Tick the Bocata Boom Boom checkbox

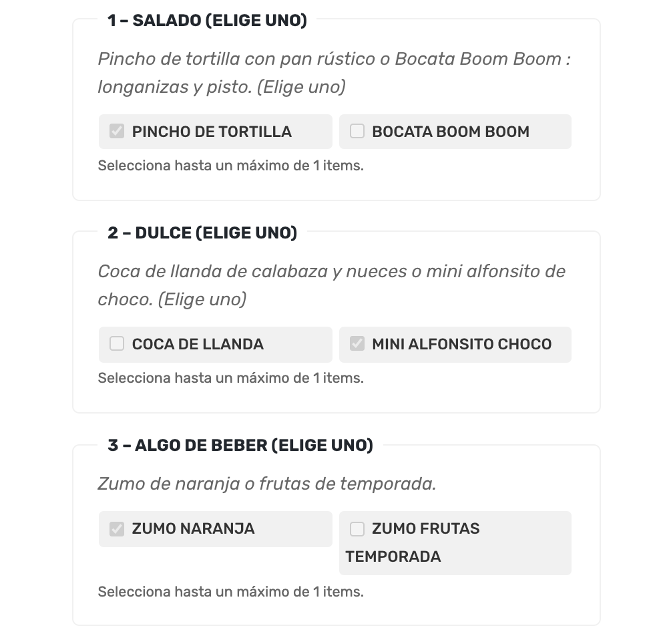(x=357, y=132)
